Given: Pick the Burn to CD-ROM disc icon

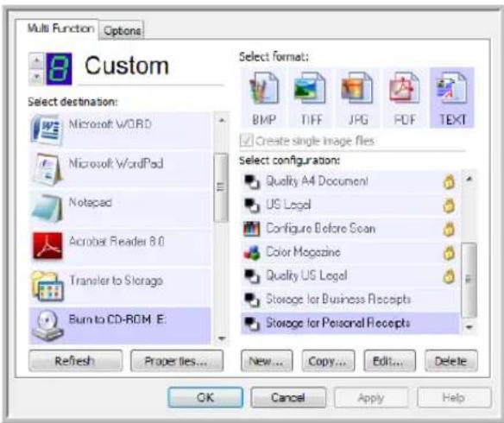Looking at the screenshot, I should tap(47, 325).
